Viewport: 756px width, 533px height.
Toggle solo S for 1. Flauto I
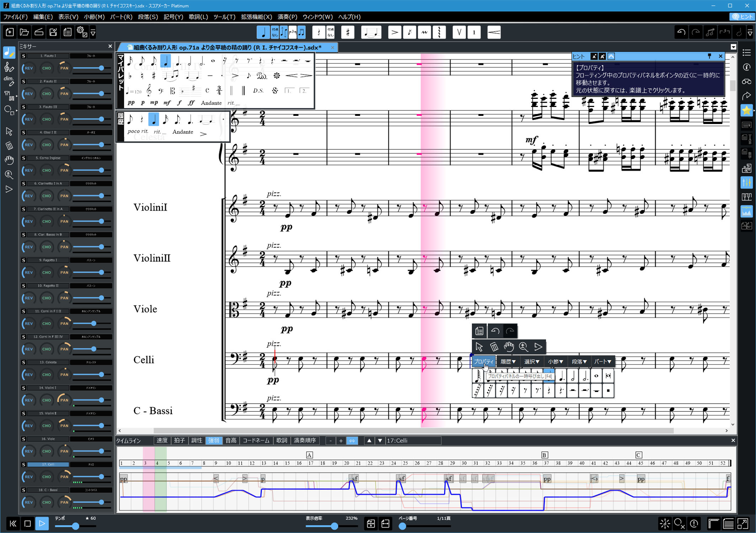pos(23,56)
